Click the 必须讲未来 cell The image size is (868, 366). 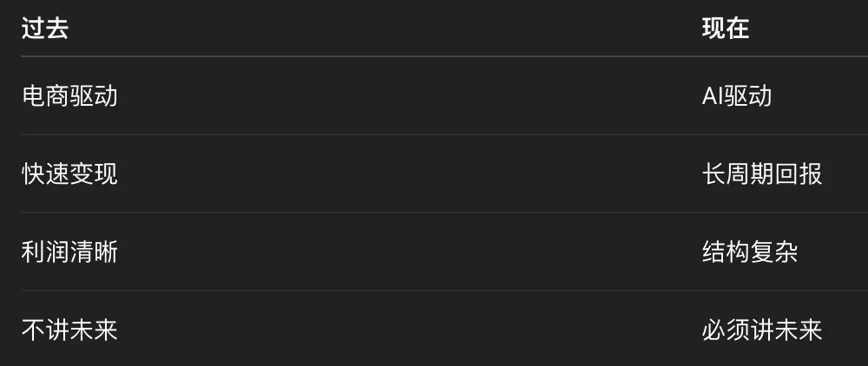coord(761,330)
